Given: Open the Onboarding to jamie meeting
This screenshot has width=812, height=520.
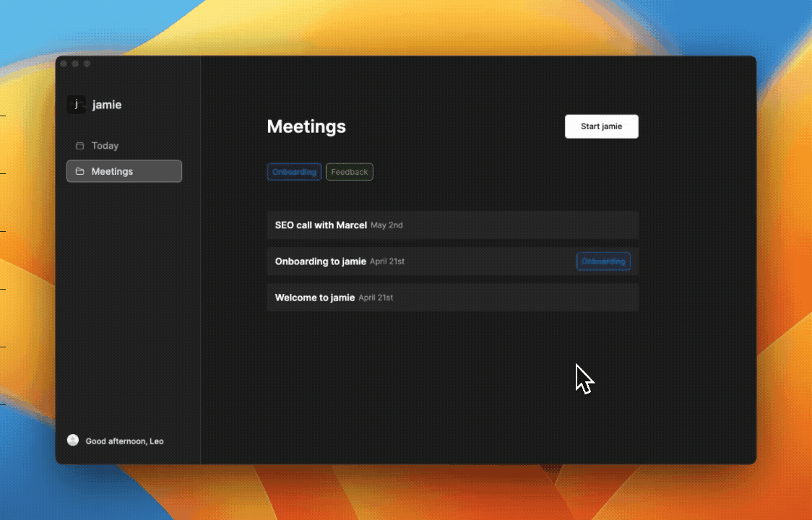Looking at the screenshot, I should coord(453,261).
